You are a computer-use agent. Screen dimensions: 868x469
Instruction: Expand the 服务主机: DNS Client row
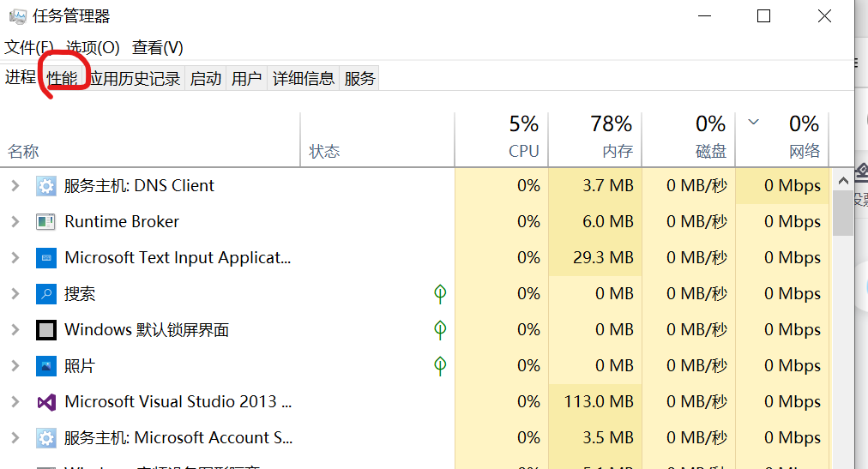coord(15,186)
